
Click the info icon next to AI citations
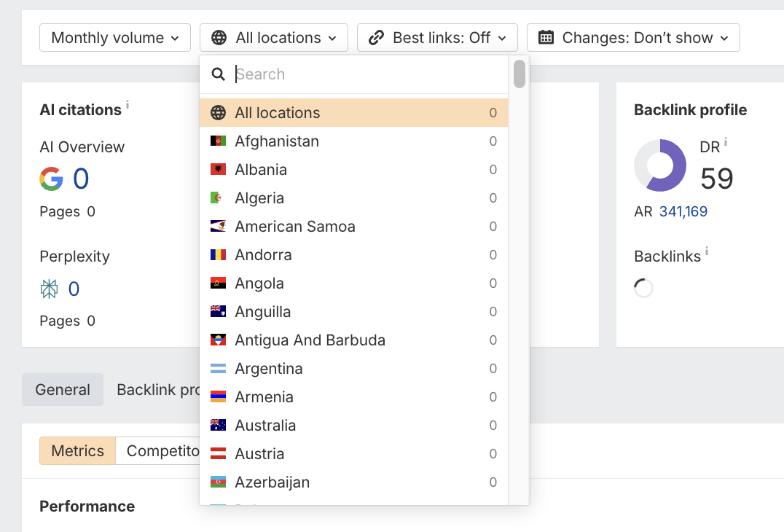(x=128, y=104)
